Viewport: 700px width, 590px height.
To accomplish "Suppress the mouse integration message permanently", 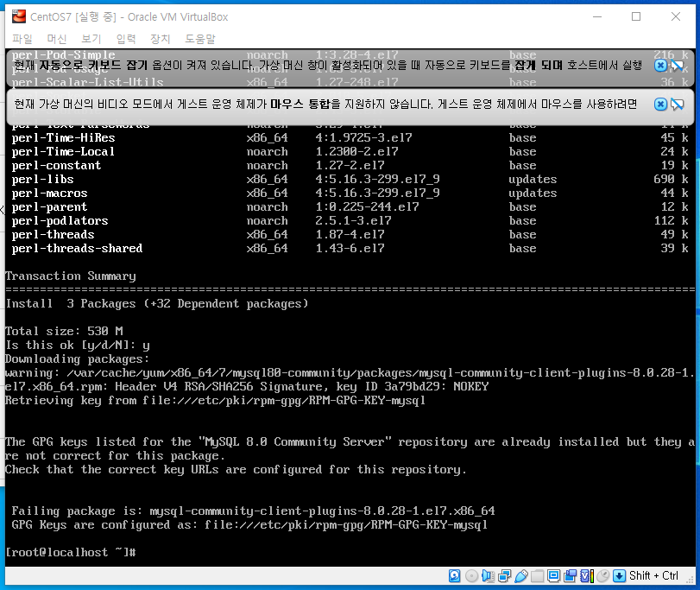I will (678, 105).
